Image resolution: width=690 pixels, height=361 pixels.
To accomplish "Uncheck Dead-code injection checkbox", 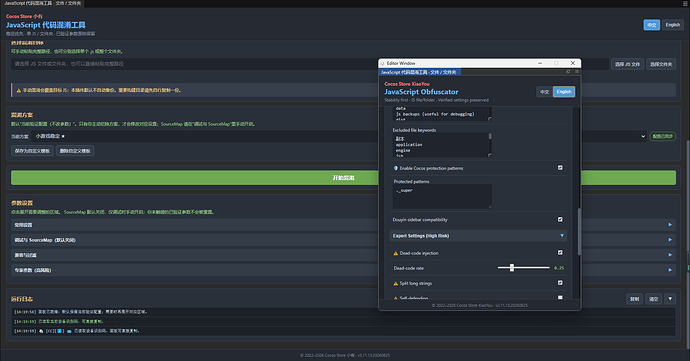I will pyautogui.click(x=560, y=253).
